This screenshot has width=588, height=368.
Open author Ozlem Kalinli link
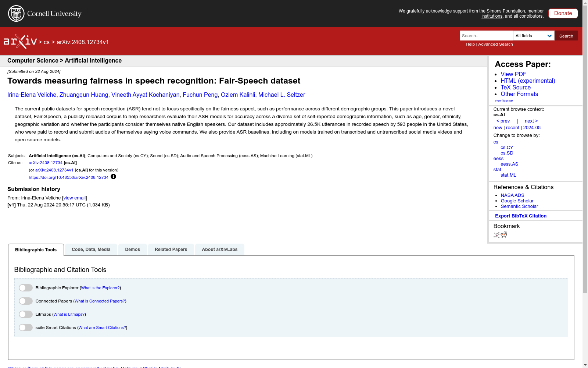(238, 95)
